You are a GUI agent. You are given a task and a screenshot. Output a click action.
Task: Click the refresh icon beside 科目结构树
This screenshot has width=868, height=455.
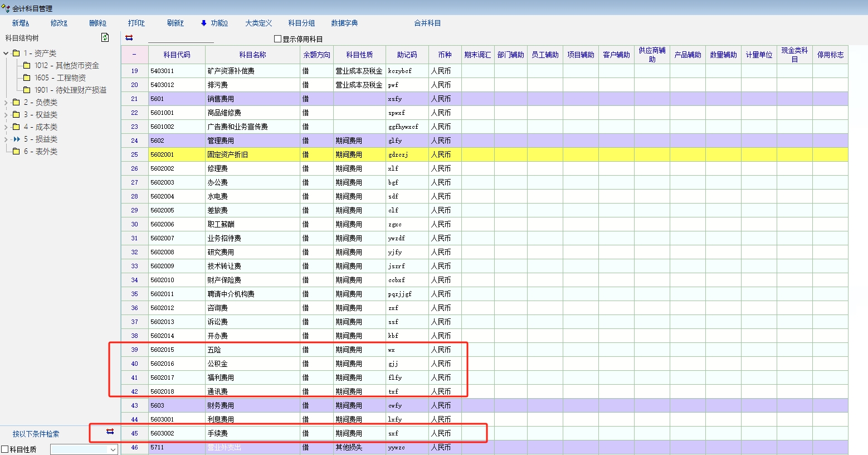point(105,37)
